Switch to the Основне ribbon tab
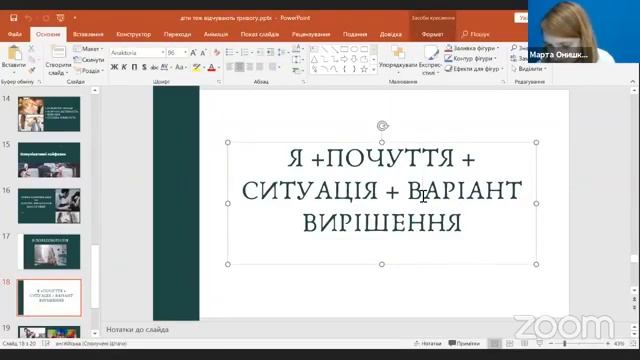Screen dimensions: 640x360 point(48,34)
